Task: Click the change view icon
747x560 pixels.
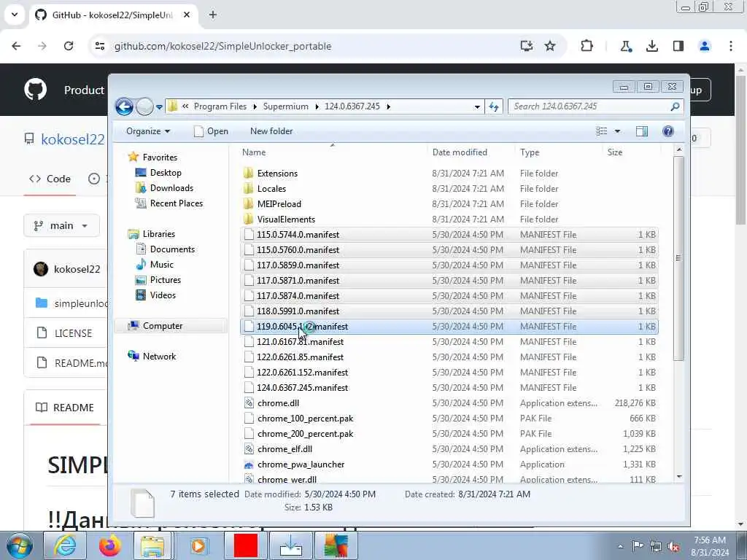Action: [602, 131]
